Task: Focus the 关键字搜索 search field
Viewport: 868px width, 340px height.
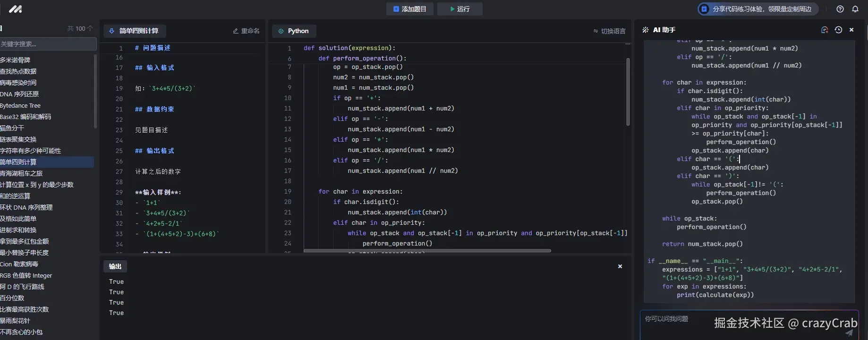Action: coord(47,44)
